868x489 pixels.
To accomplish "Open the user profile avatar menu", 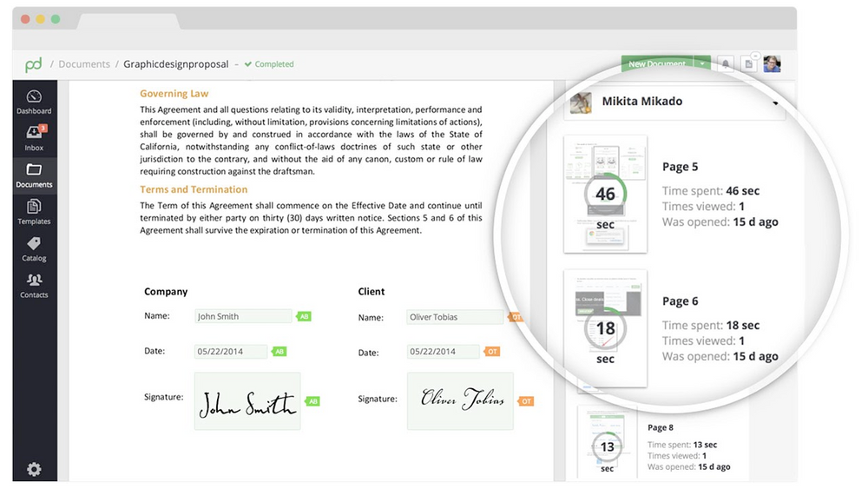I will (772, 64).
